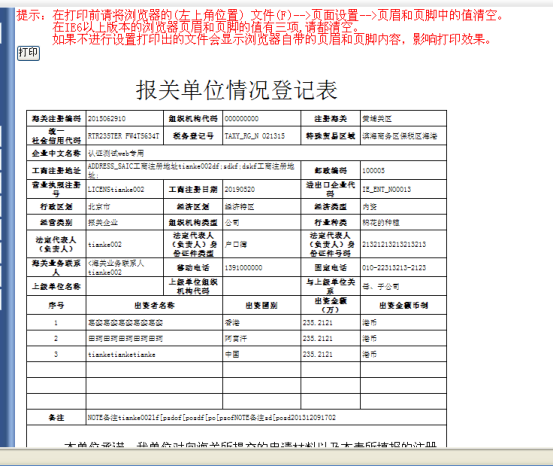Select the value 000000000
The width and height of the screenshot is (554, 466).
(242, 119)
